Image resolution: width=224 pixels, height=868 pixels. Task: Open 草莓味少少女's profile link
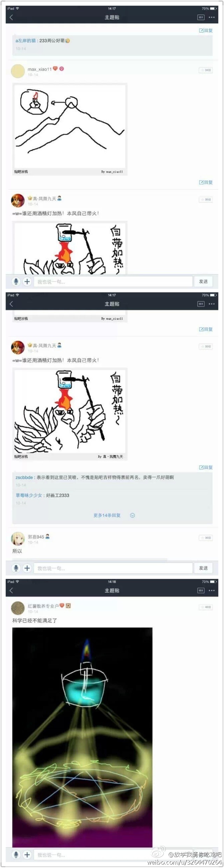point(29,495)
